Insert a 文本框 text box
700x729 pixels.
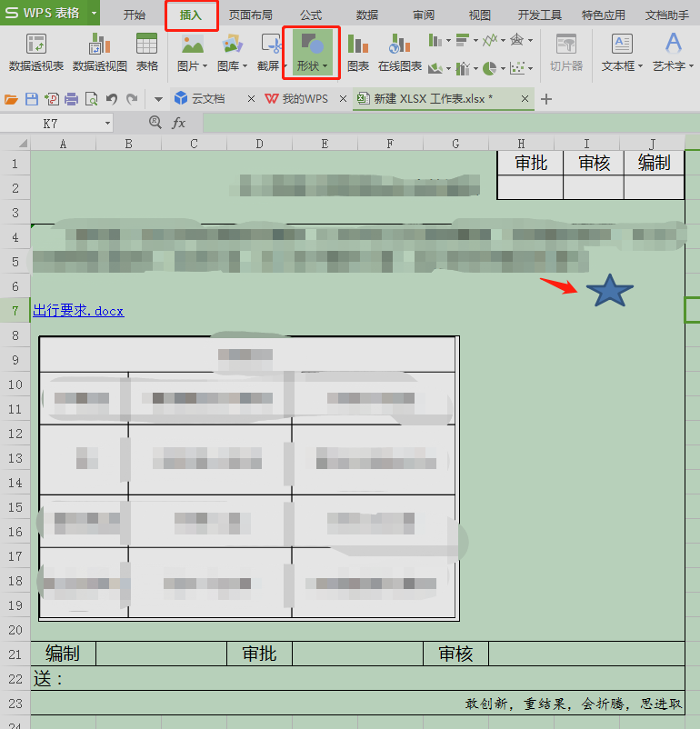click(622, 53)
